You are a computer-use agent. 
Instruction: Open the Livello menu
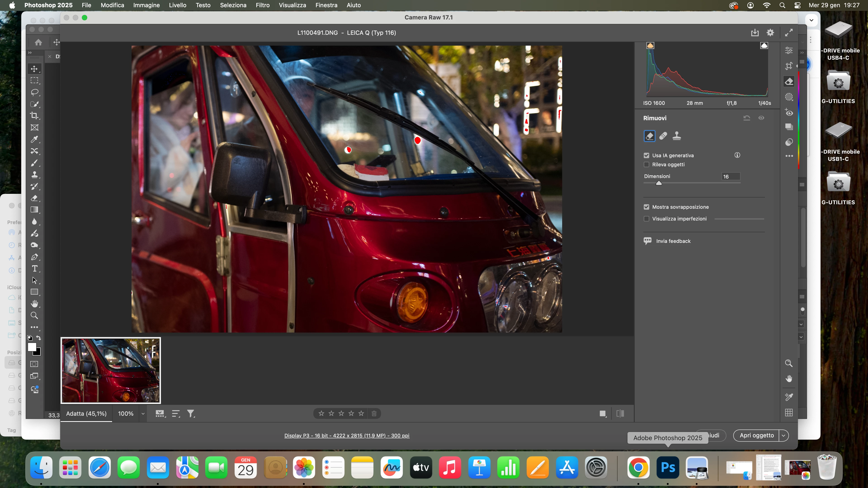pyautogui.click(x=178, y=5)
